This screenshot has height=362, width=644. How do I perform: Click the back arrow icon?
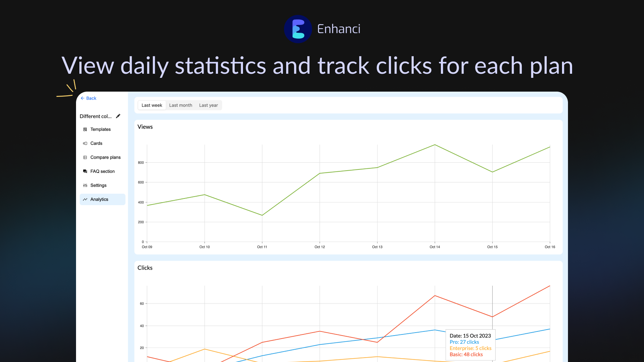(82, 98)
